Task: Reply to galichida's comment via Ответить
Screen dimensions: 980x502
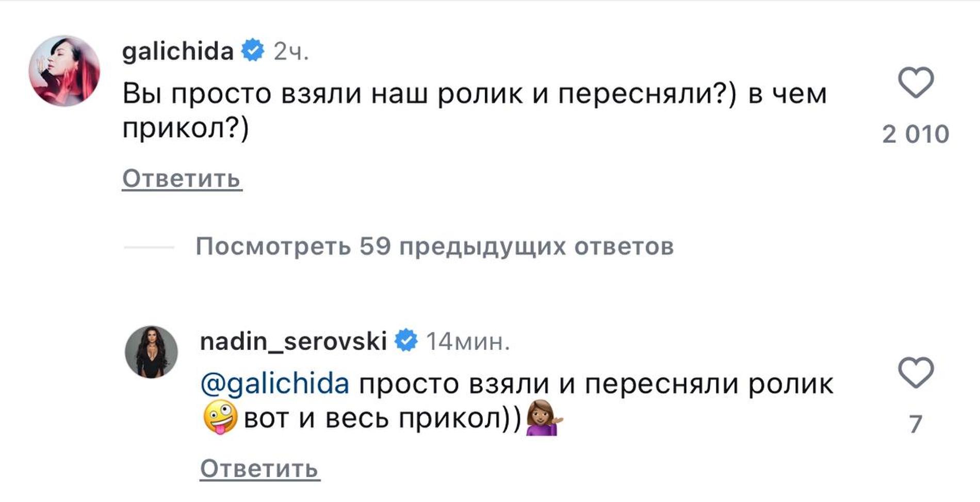Action: [182, 179]
